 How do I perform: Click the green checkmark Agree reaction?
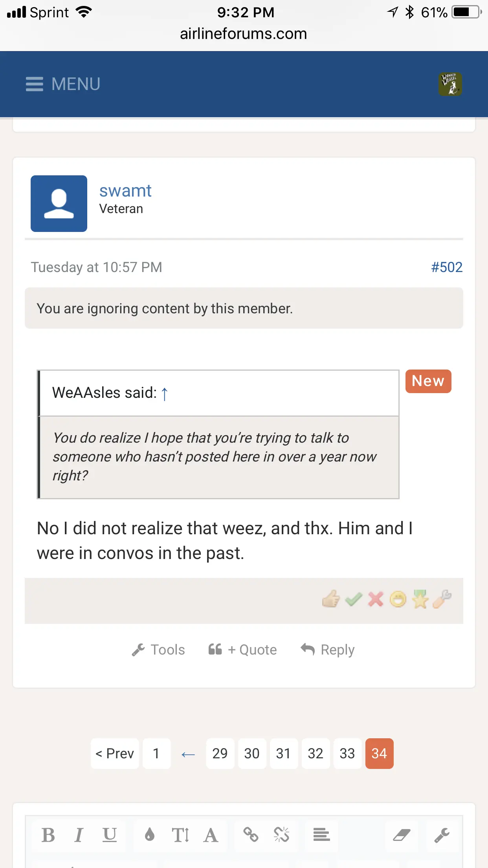(353, 600)
